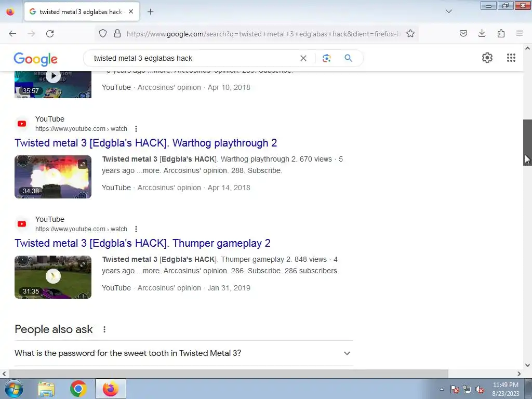Click 'Apr 10, 2018' date text

pos(229,87)
